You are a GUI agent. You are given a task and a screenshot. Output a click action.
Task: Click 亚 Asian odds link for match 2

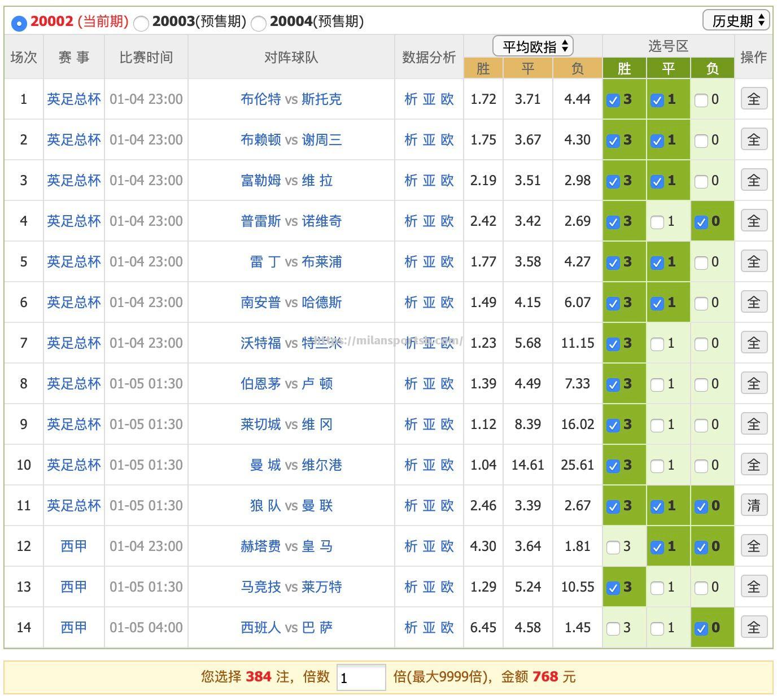point(429,139)
